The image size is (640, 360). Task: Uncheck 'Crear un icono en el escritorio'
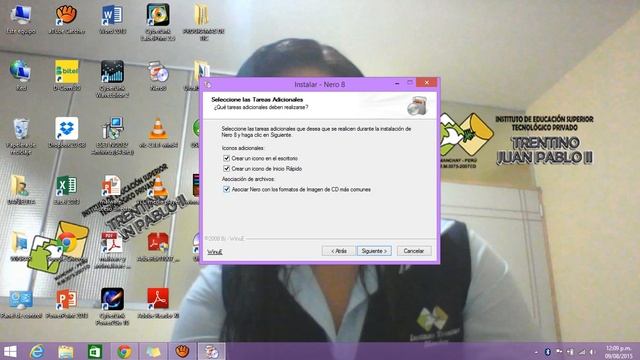click(227, 158)
